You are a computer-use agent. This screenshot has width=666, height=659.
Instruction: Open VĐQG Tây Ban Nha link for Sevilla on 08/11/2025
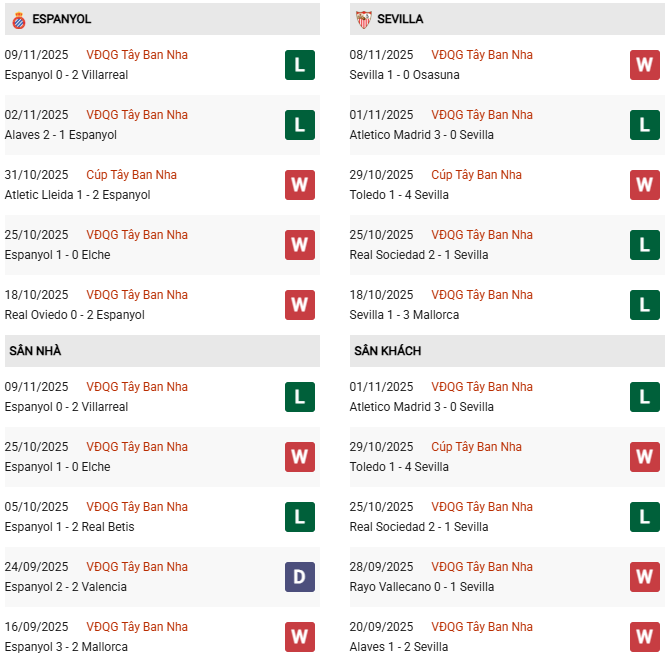pyautogui.click(x=482, y=55)
